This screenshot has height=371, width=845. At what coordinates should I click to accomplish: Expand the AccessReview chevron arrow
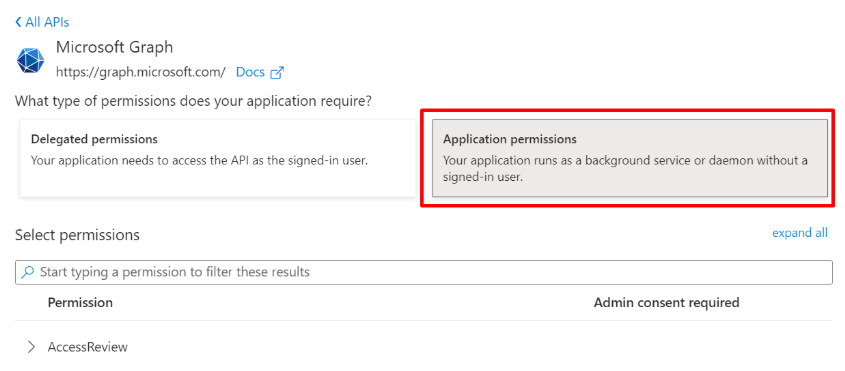click(31, 347)
